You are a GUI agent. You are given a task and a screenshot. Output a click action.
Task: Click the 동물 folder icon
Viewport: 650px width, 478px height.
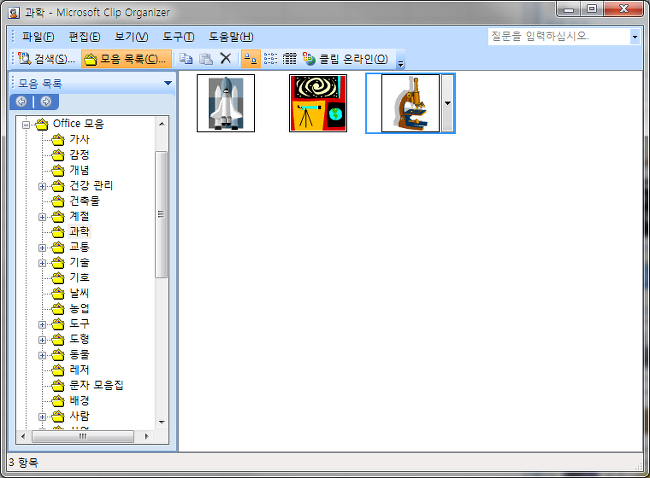pyautogui.click(x=58, y=355)
